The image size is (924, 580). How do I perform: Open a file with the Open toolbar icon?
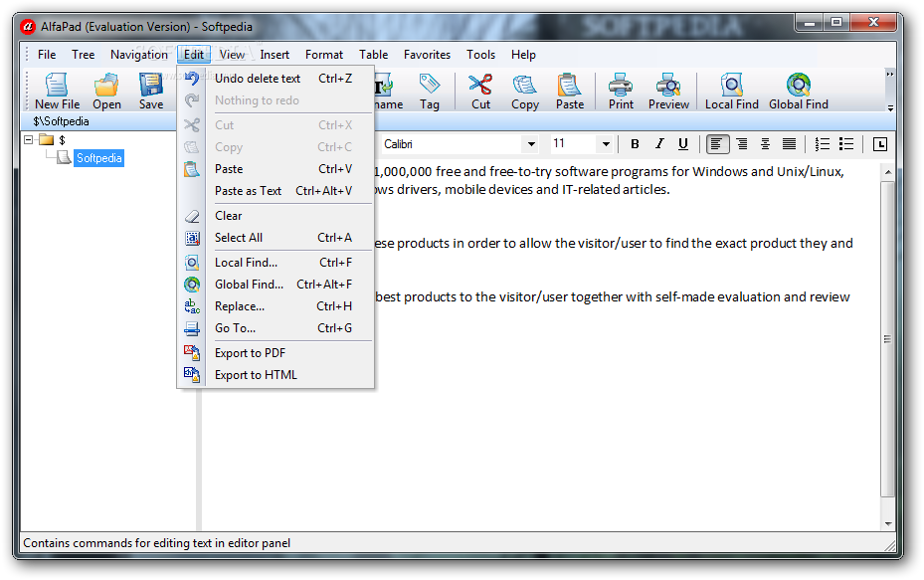pos(106,91)
